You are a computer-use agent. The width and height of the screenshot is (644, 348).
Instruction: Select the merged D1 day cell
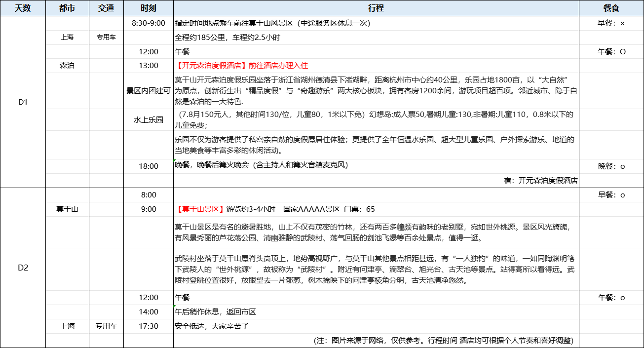tap(23, 102)
